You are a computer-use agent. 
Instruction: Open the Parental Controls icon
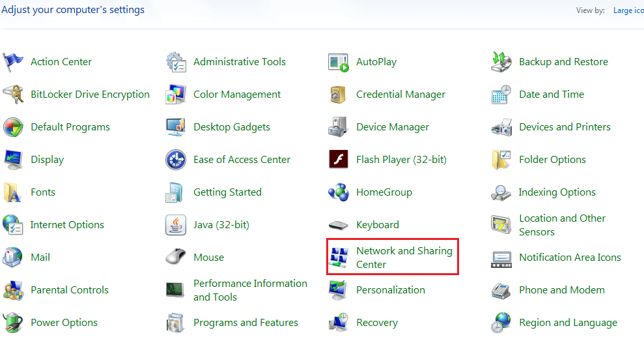(x=13, y=289)
